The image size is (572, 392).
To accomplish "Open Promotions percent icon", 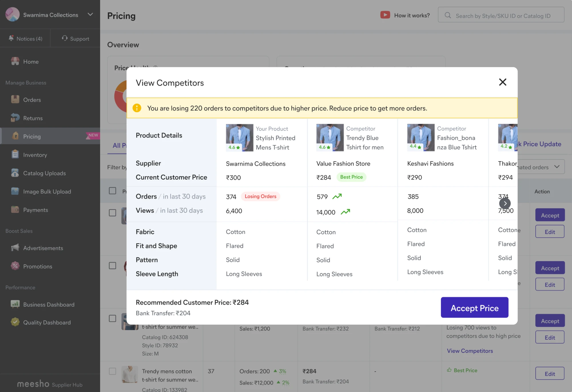I will coord(15,266).
